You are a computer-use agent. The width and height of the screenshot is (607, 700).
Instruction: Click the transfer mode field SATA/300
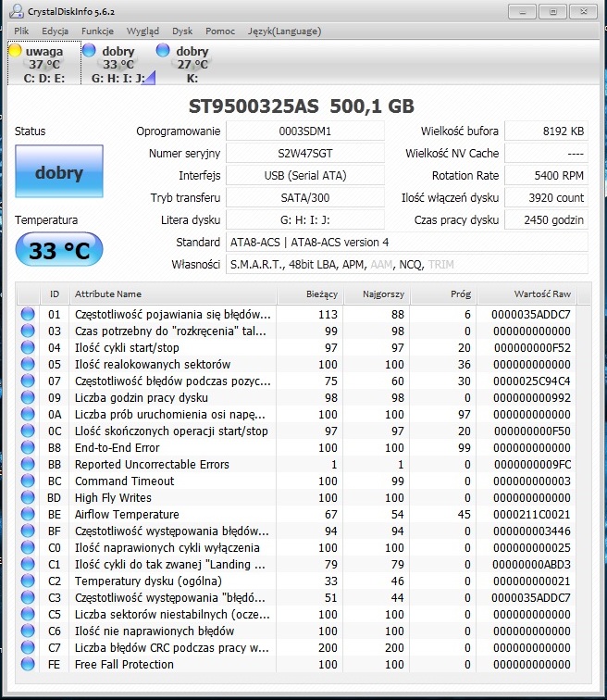pyautogui.click(x=305, y=198)
